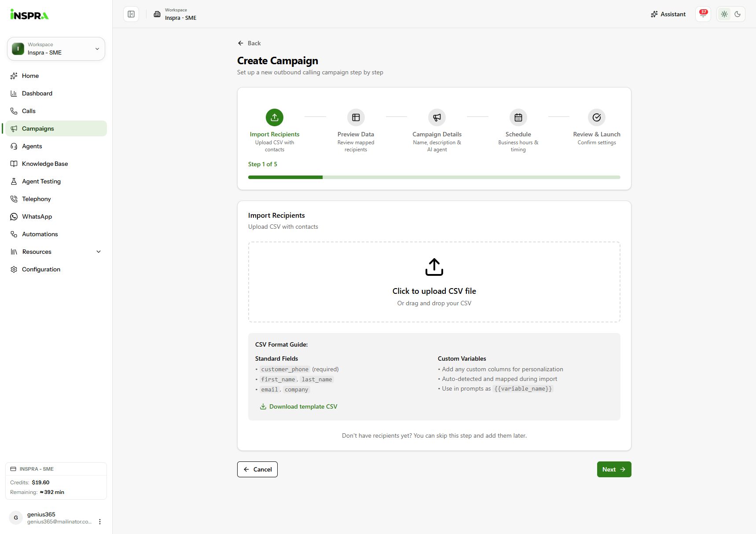756x534 pixels.
Task: Click the first_name field code
Action: tap(278, 379)
